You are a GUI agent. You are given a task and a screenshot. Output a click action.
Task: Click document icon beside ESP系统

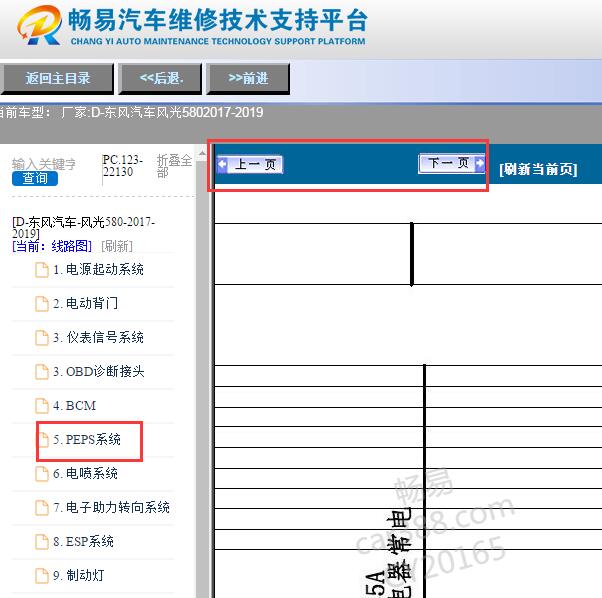[x=42, y=542]
